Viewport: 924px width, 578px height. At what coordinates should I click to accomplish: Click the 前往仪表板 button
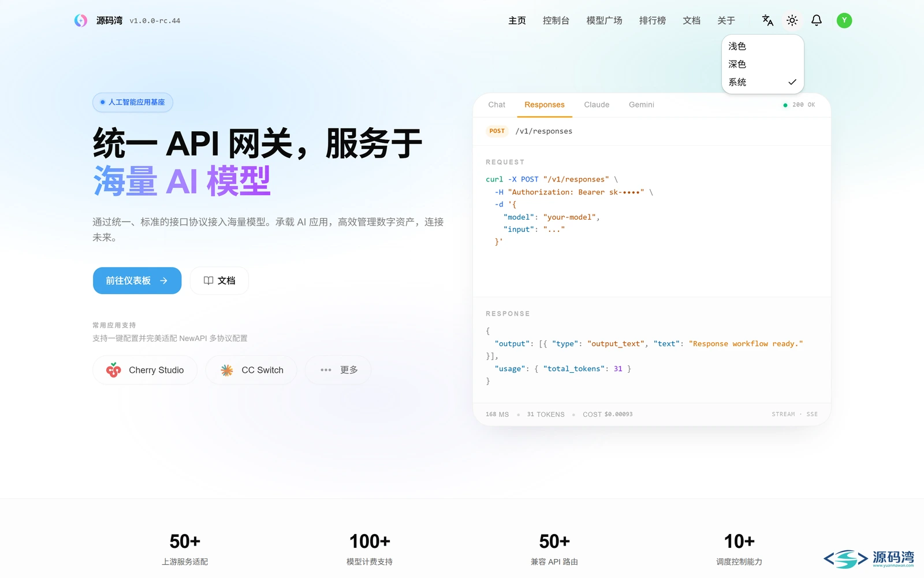tap(137, 280)
